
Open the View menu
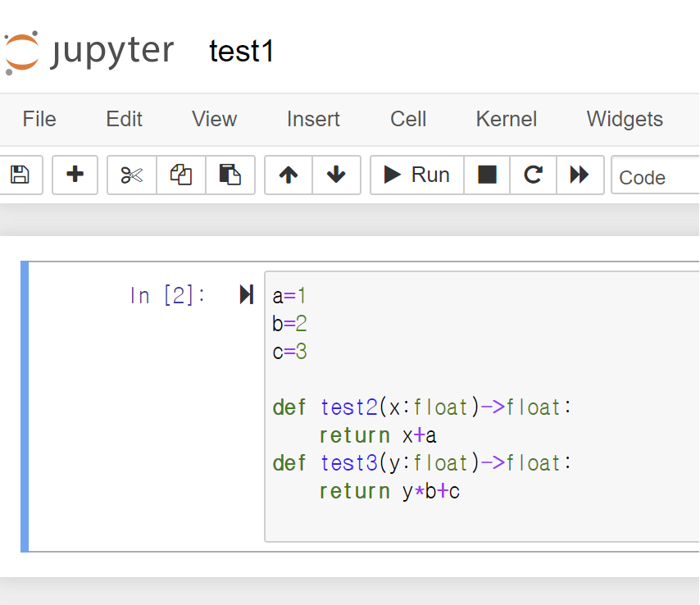[x=214, y=119]
